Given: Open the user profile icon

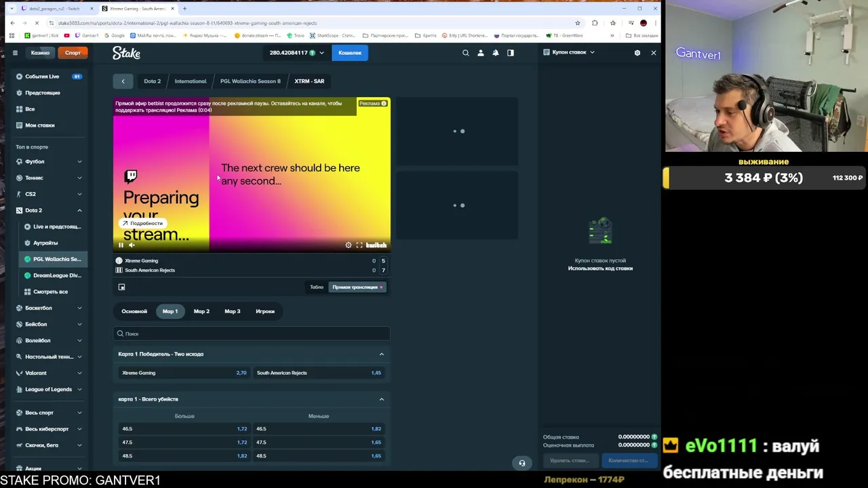Looking at the screenshot, I should pyautogui.click(x=480, y=53).
